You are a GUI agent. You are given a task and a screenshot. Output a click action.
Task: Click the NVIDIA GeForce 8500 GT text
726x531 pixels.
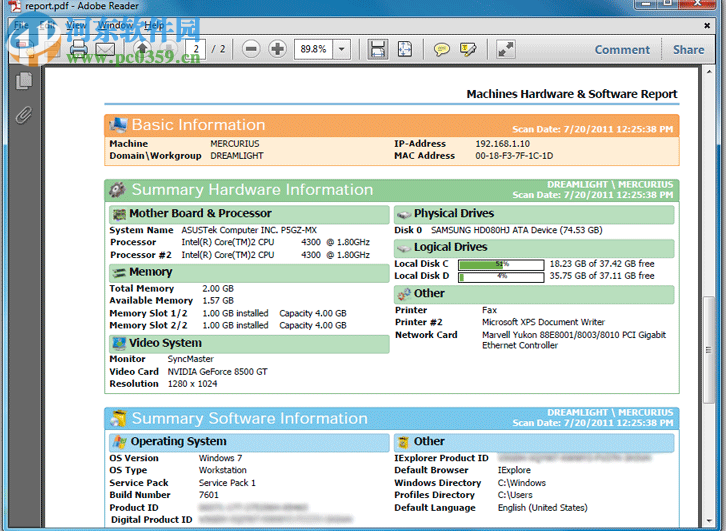coord(217,371)
